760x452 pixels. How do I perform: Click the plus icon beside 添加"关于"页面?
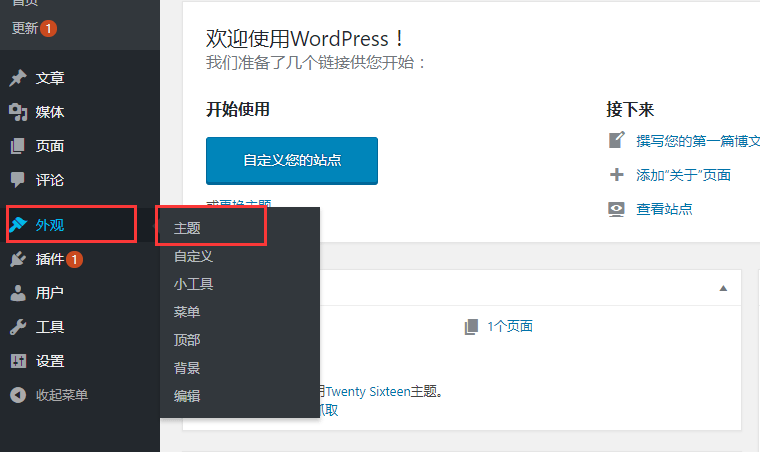pos(617,174)
